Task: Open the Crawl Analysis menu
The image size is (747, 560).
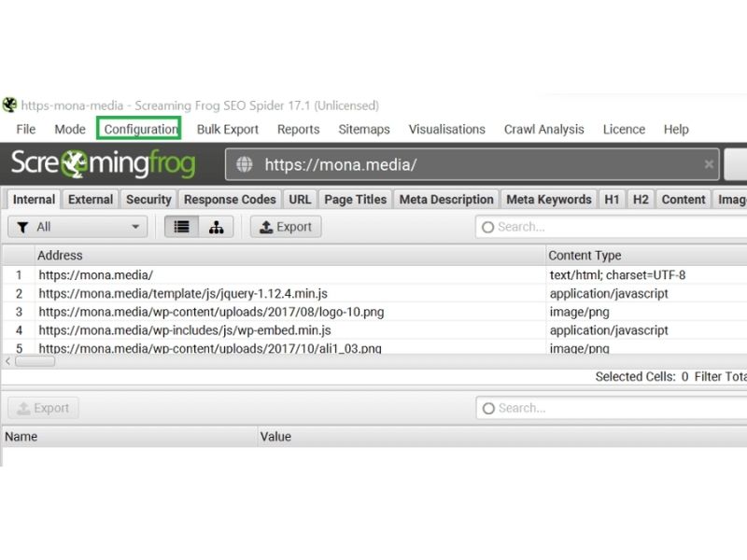Action: pyautogui.click(x=544, y=129)
